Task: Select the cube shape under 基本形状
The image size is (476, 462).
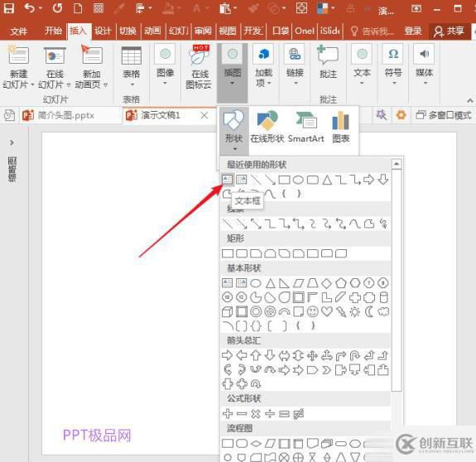Action: 228,312
